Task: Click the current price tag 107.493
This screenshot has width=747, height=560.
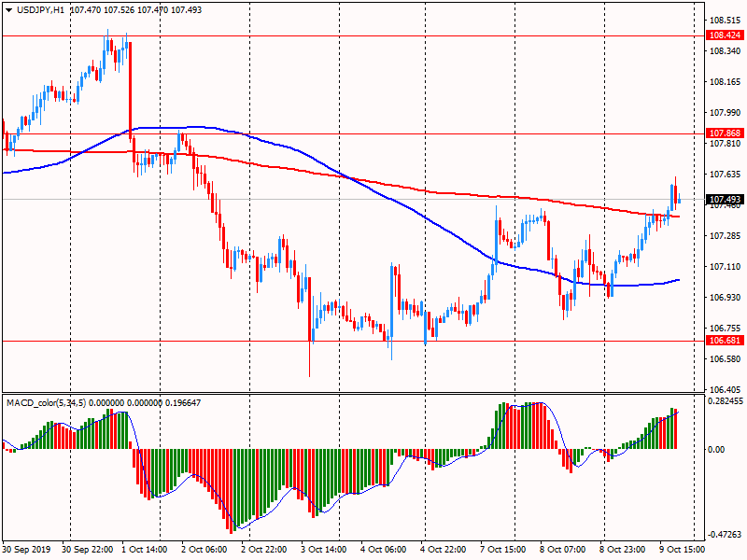Action: [x=726, y=200]
